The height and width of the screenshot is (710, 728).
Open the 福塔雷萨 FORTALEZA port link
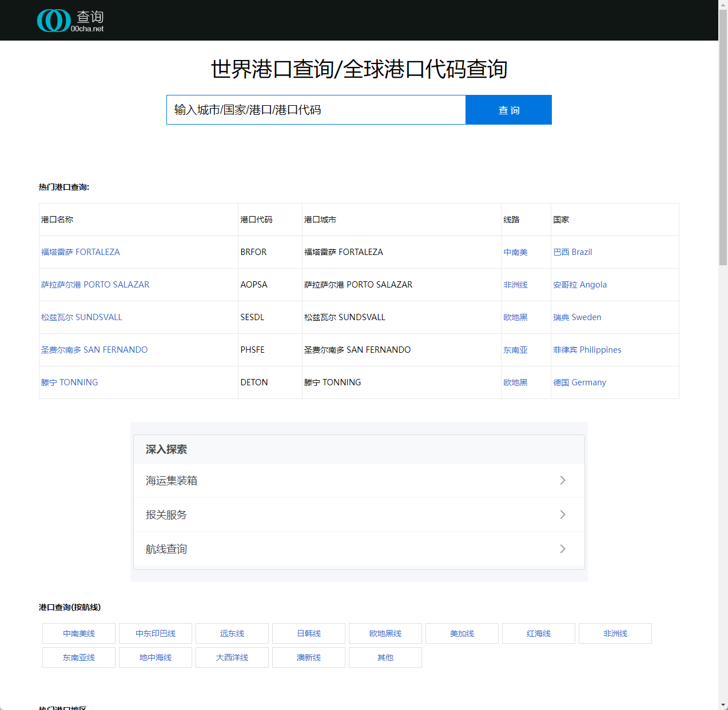point(80,252)
